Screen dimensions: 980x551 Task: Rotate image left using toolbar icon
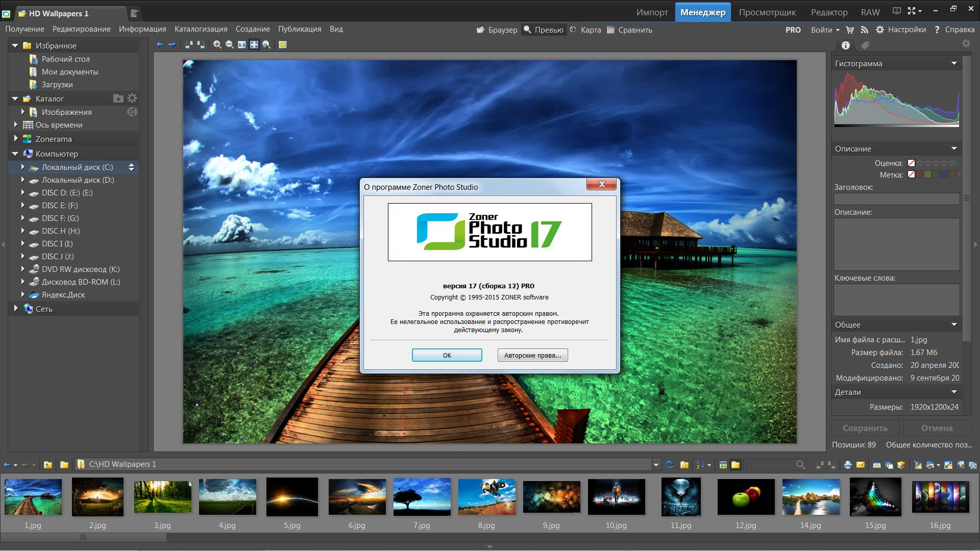coord(189,45)
